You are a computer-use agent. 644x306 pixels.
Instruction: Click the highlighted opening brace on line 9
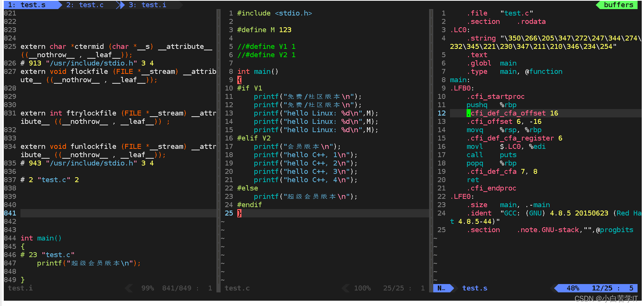point(239,80)
